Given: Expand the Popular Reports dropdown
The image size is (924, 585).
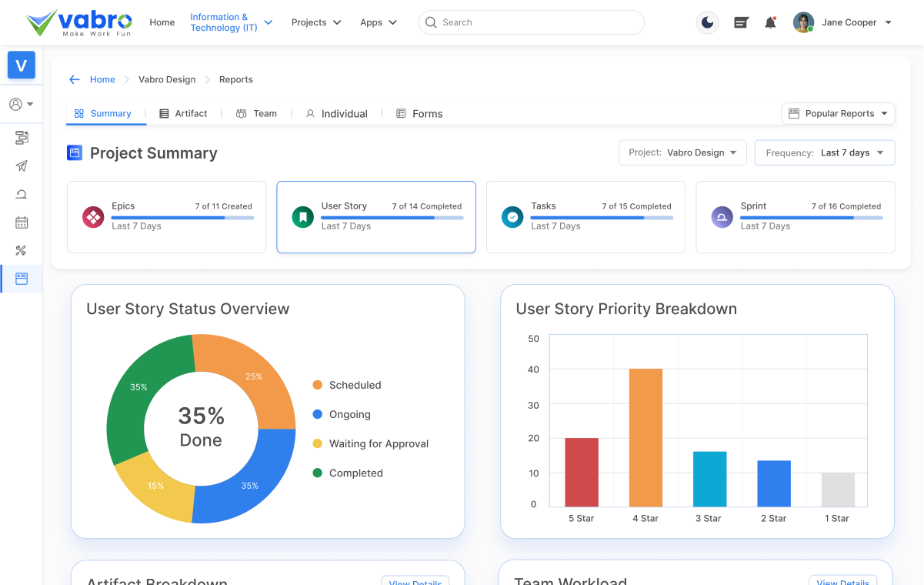Looking at the screenshot, I should pos(838,113).
